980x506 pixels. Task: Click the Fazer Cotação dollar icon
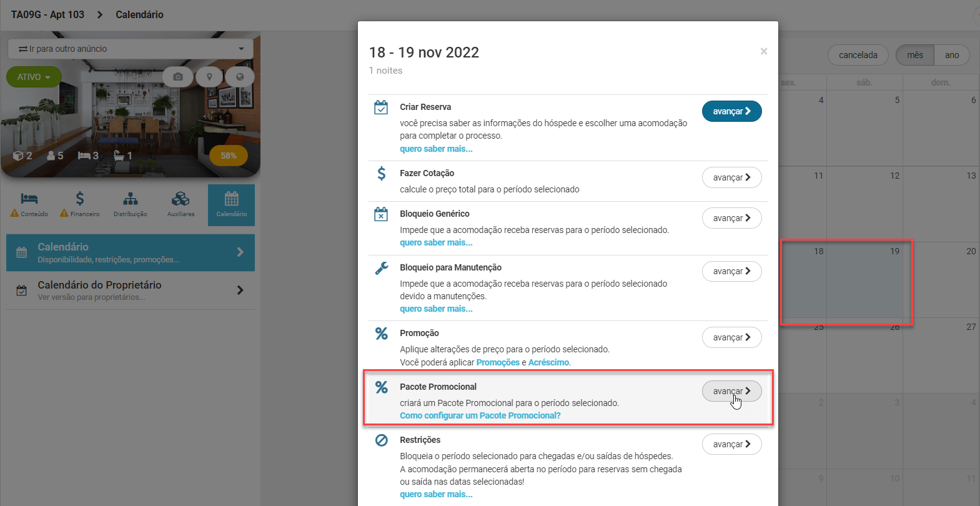tap(381, 173)
